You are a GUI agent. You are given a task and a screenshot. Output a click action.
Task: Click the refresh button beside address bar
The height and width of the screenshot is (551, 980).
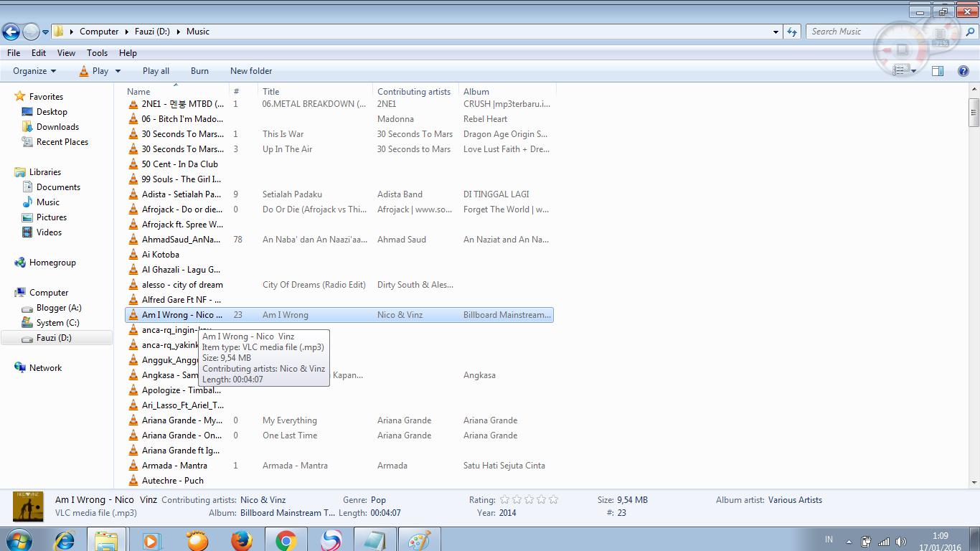coord(792,32)
